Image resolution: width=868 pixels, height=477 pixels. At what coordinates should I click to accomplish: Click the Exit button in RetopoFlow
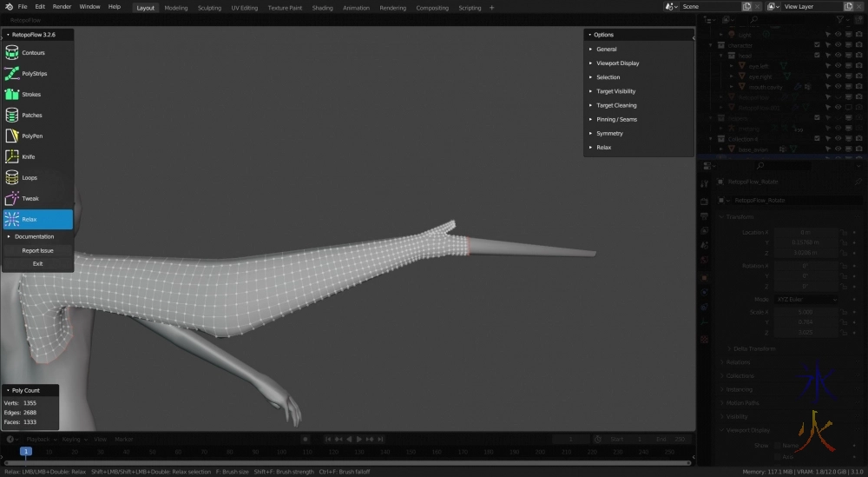click(37, 263)
